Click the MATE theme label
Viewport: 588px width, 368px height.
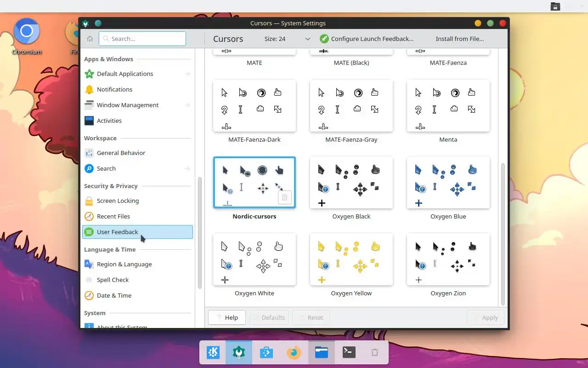coord(254,63)
